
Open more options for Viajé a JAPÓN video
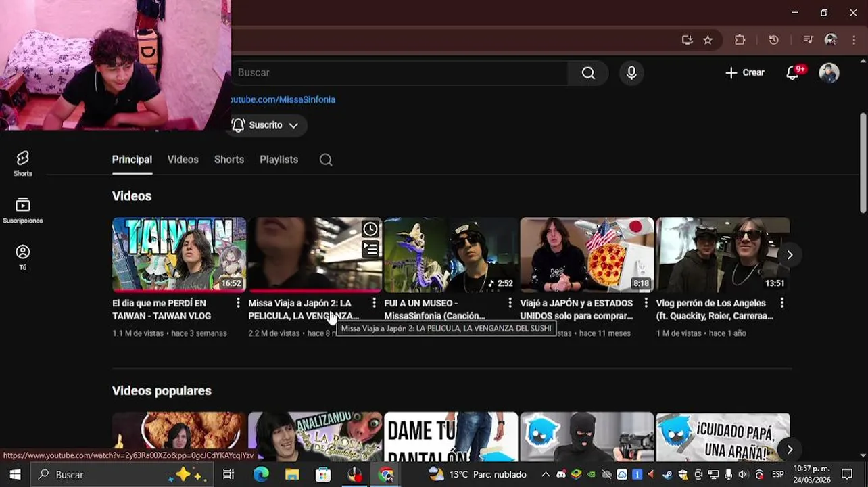click(646, 303)
